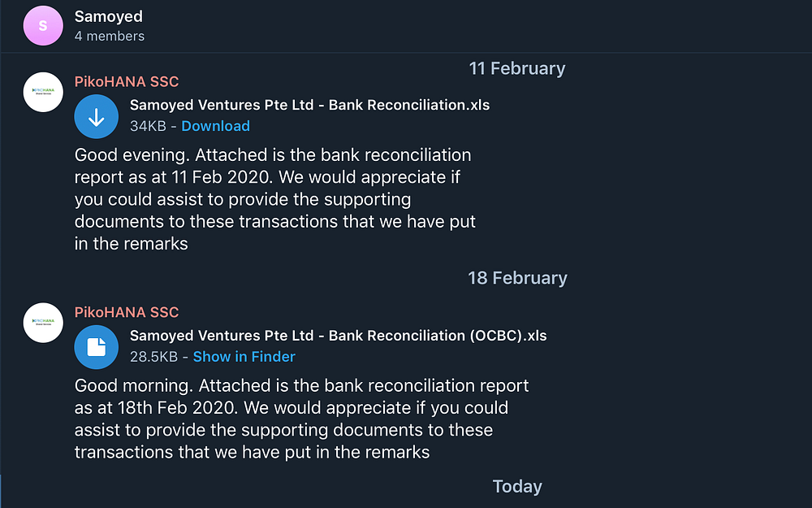
Task: Open the blue document file icon
Action: (x=97, y=347)
